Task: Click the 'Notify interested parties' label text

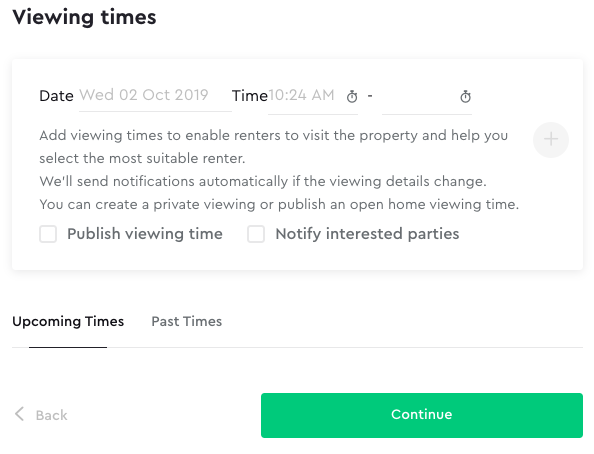Action: click(x=367, y=234)
